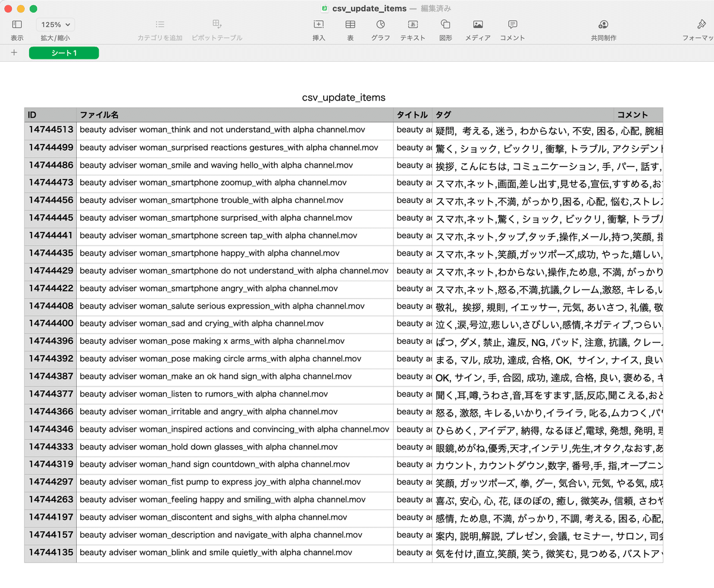
Task: Add a コメント with the comment icon
Action: pos(512,28)
